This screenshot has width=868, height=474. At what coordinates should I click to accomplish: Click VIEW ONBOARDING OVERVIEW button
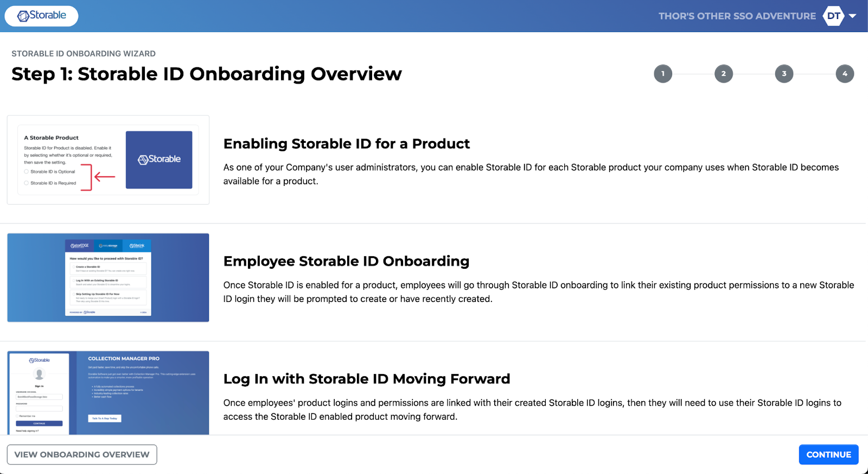(82, 454)
